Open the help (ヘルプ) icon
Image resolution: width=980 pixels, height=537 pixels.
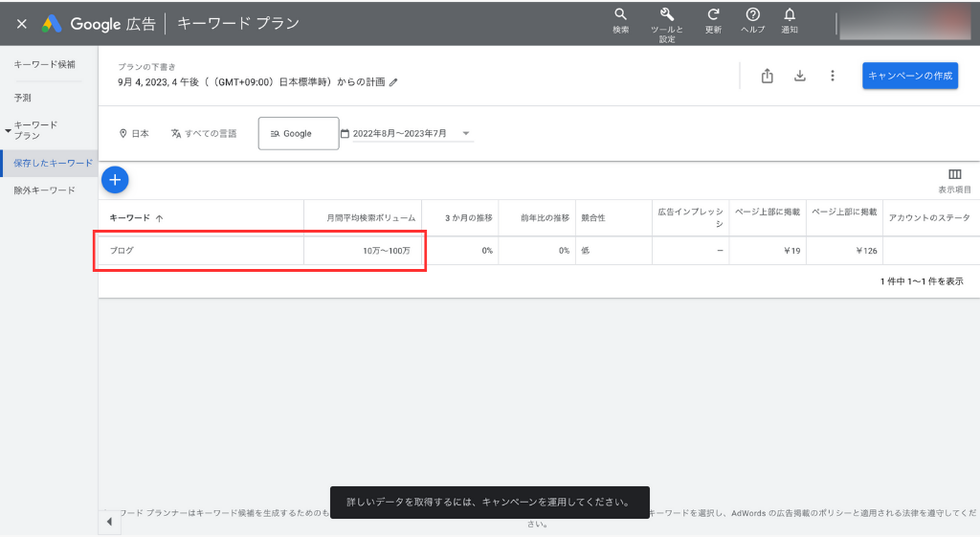(752, 15)
